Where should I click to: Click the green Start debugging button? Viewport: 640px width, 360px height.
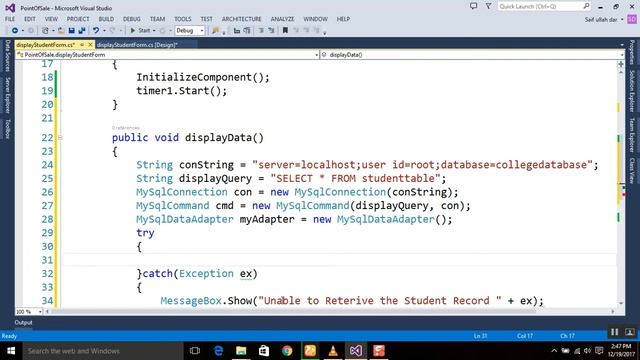140,31
